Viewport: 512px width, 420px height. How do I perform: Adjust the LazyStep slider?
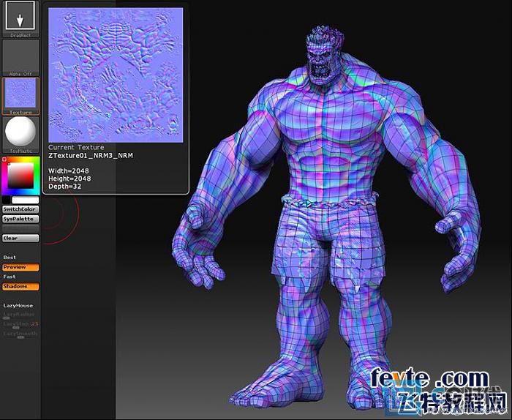pos(20,325)
